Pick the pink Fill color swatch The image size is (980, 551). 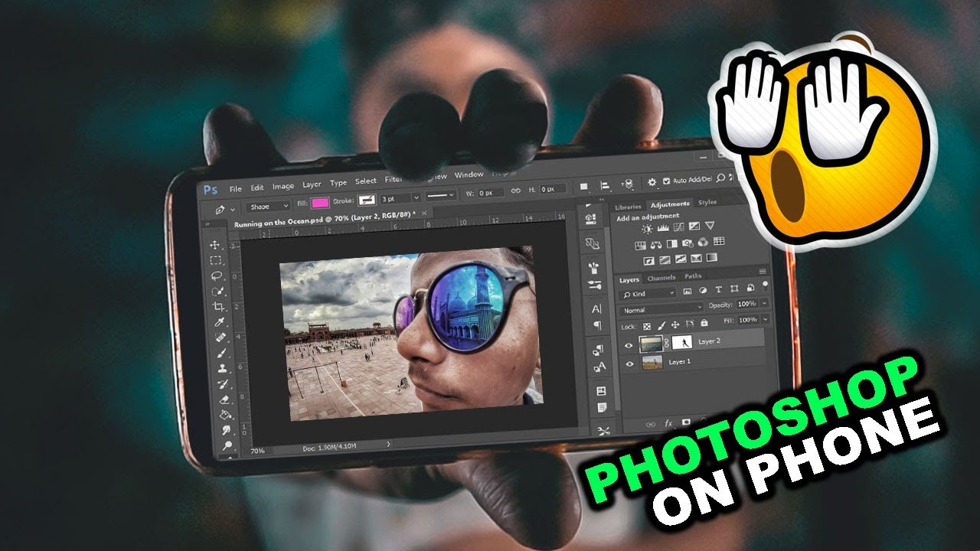click(320, 203)
